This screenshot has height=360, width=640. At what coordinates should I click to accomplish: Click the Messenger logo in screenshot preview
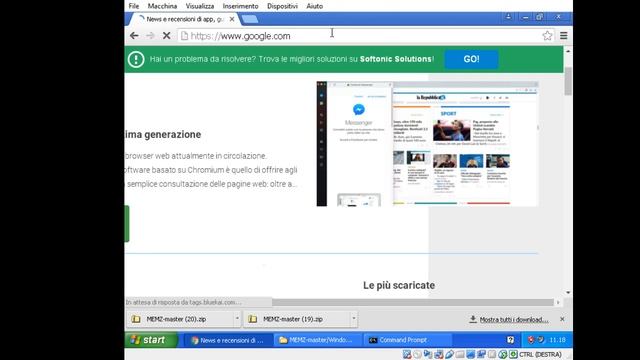coord(359,109)
